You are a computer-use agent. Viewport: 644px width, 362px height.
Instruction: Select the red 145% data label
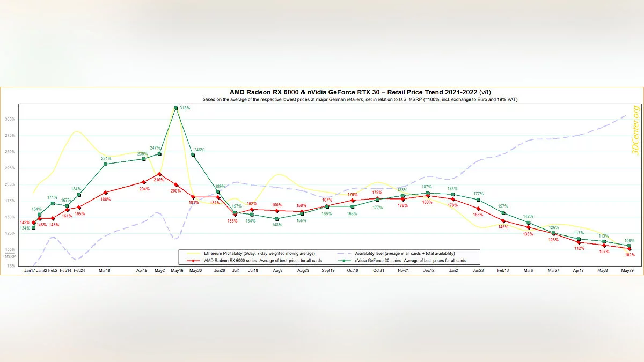[503, 227]
